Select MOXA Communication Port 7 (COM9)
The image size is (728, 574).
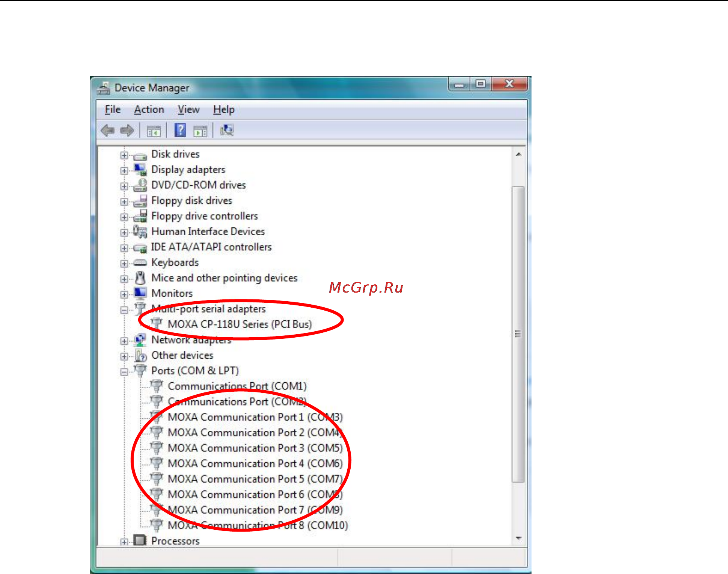(255, 510)
